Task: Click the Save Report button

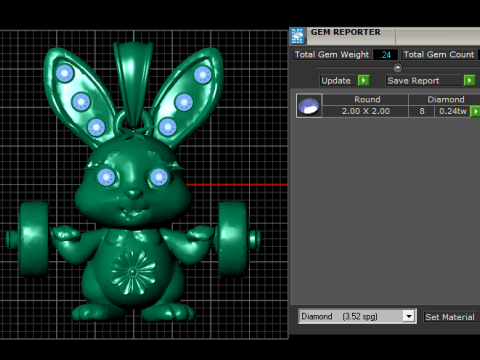Action: tap(424, 81)
